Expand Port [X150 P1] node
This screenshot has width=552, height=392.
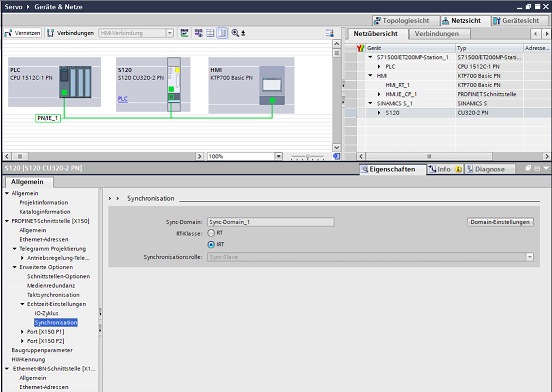(23, 332)
